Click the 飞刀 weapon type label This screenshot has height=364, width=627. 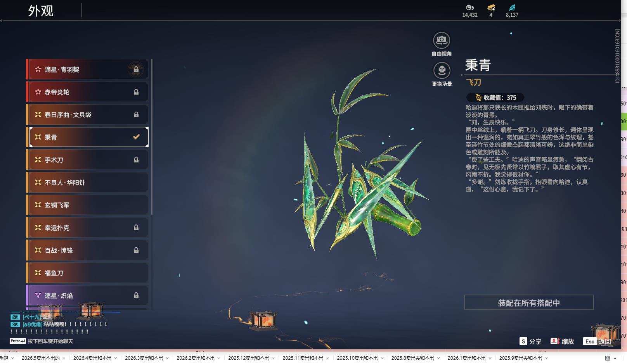tap(473, 82)
